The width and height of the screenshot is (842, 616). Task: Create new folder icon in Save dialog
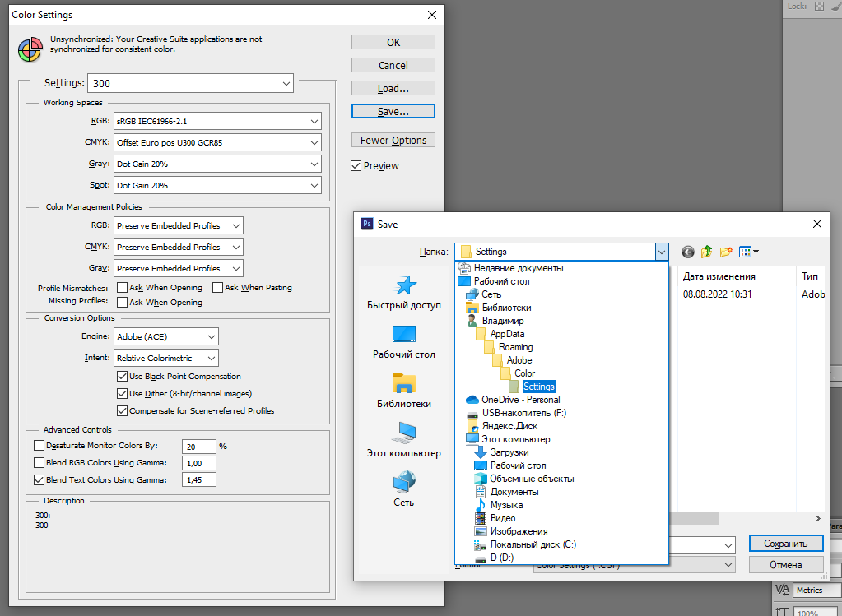pos(726,252)
